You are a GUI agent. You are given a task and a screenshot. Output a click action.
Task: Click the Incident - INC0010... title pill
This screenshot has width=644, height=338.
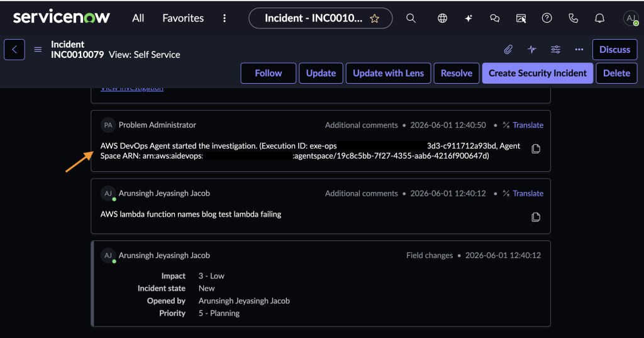click(x=320, y=18)
